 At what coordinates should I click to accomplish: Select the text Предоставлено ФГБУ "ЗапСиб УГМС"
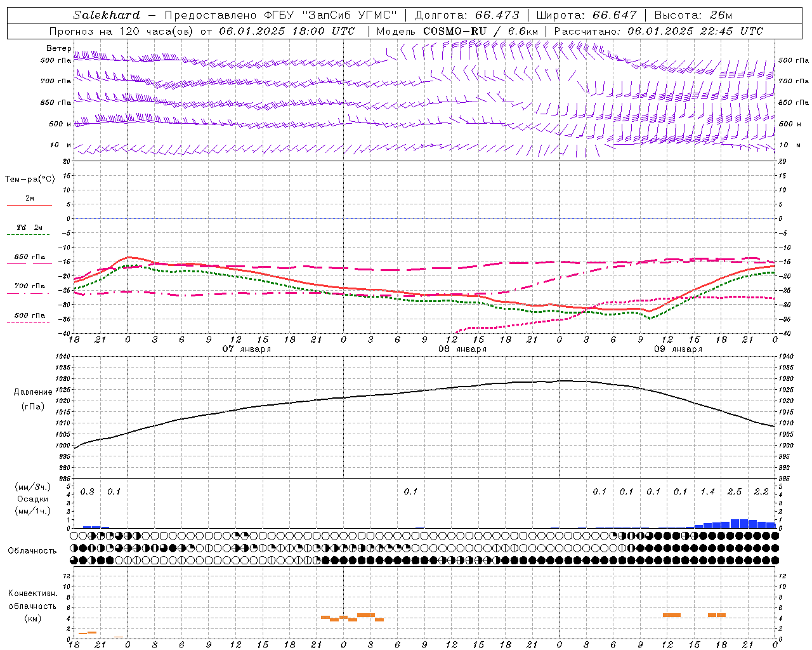[280, 15]
